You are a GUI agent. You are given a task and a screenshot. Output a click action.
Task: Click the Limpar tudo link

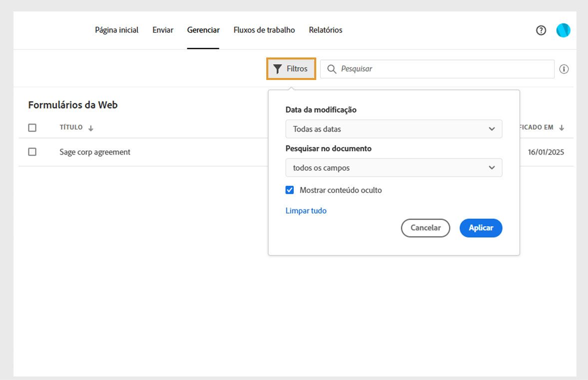[x=306, y=210]
